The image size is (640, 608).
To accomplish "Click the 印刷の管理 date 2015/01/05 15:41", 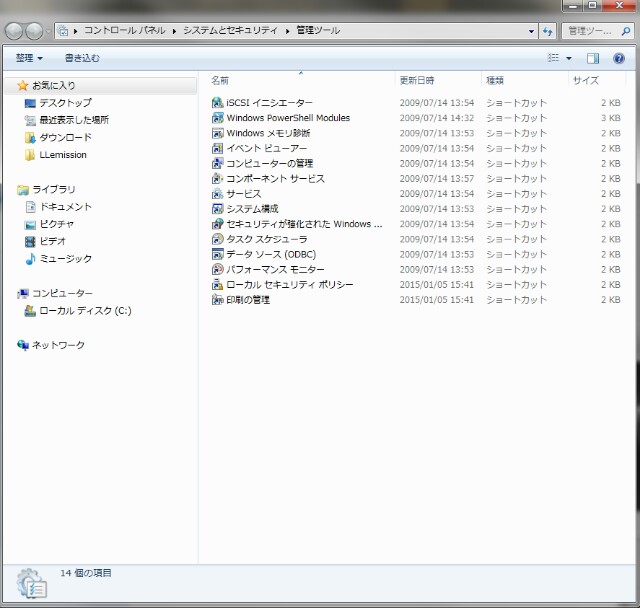I will point(436,300).
